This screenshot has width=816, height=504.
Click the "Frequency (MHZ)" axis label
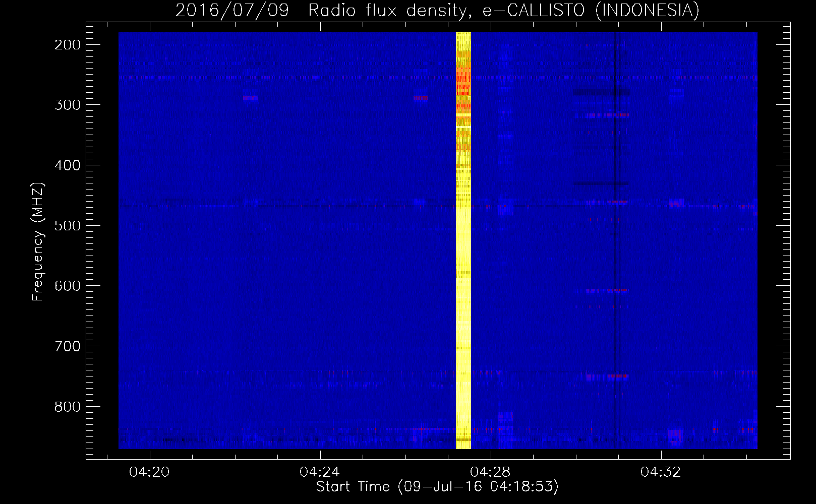(38, 241)
